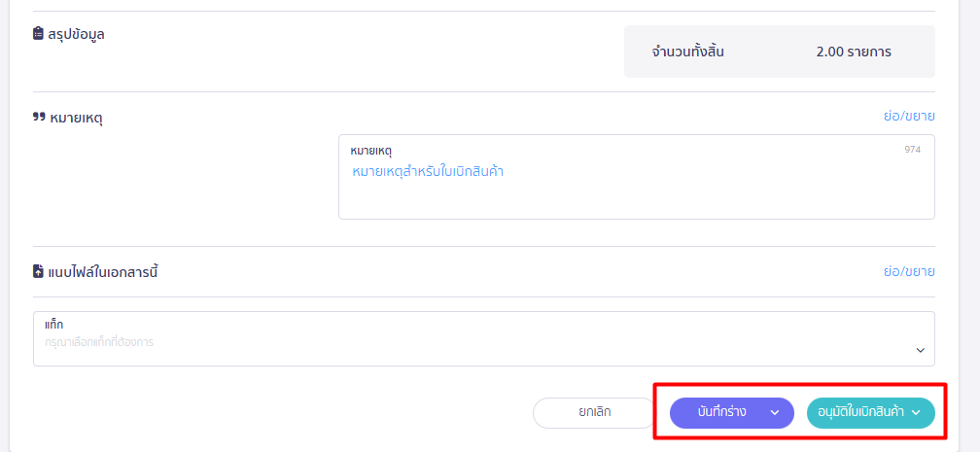Click the กรุณาเลือกแท็กที่ต้องการ placeholder text

click(x=99, y=342)
